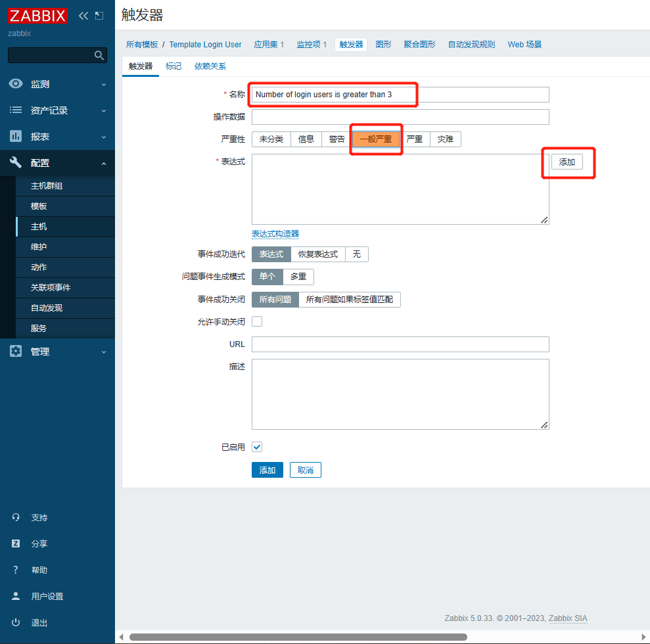Select 多重 problem generation mode
This screenshot has height=644, width=650.
(298, 277)
